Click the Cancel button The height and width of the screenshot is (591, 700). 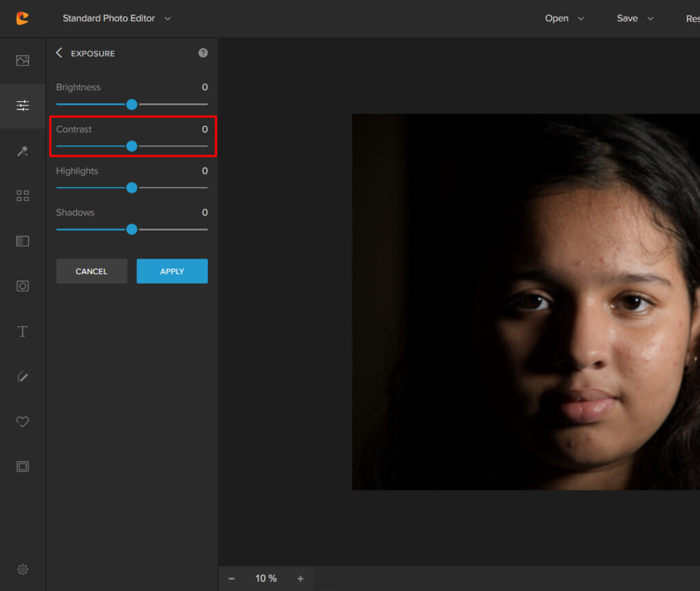pos(92,271)
